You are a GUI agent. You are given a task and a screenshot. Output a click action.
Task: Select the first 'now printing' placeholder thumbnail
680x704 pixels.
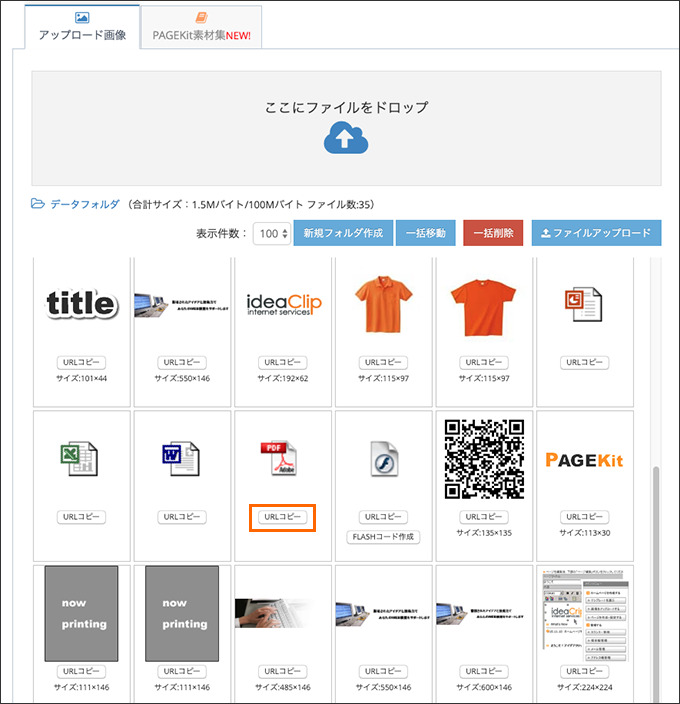click(81, 613)
